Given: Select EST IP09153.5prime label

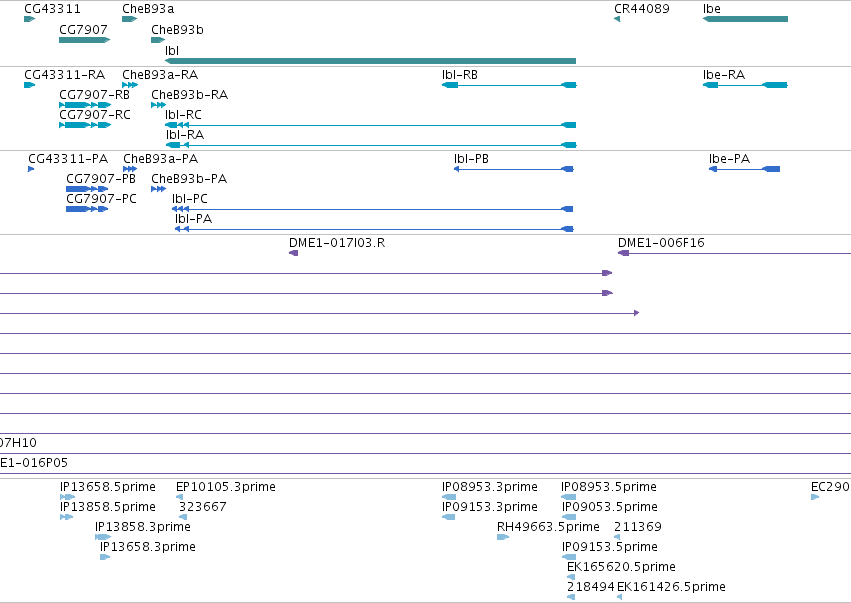Looking at the screenshot, I should (609, 547).
